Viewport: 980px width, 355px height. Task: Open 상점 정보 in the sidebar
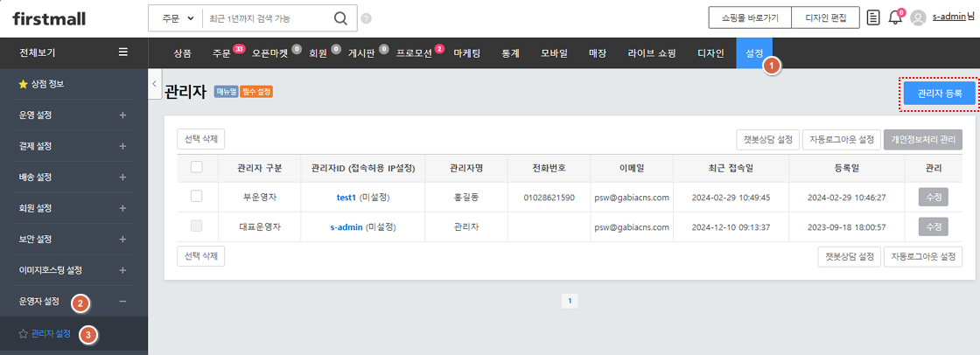point(47,84)
